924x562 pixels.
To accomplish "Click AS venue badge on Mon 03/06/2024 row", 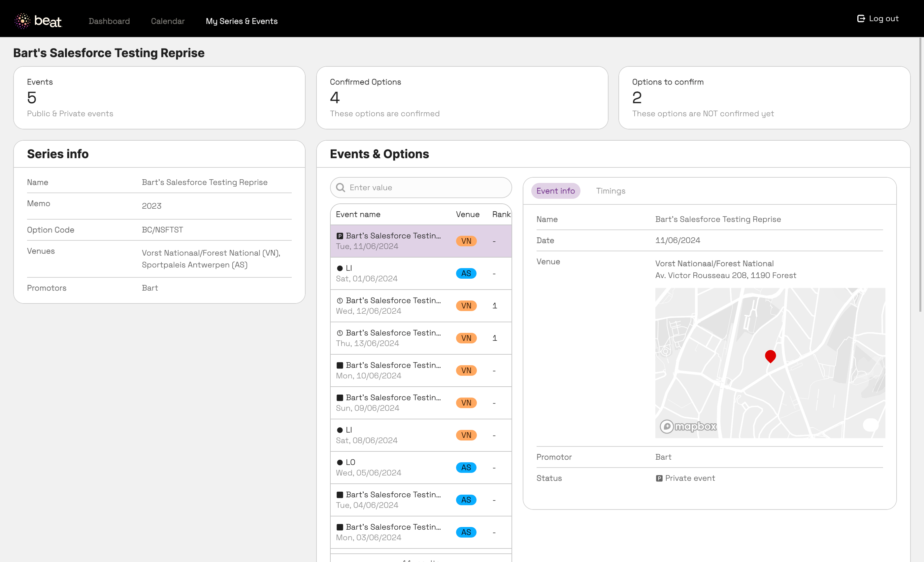I will coord(466,532).
